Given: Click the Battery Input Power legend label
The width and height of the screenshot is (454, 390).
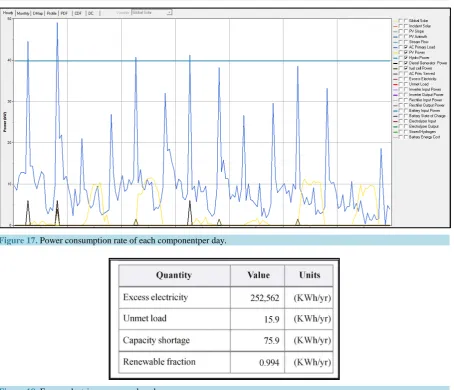Looking at the screenshot, I should point(425,110).
